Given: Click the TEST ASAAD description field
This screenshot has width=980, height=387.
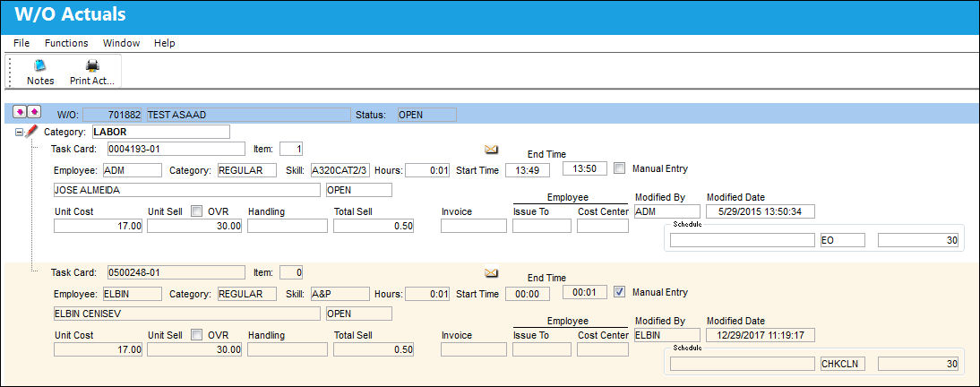Looking at the screenshot, I should pyautogui.click(x=248, y=115).
